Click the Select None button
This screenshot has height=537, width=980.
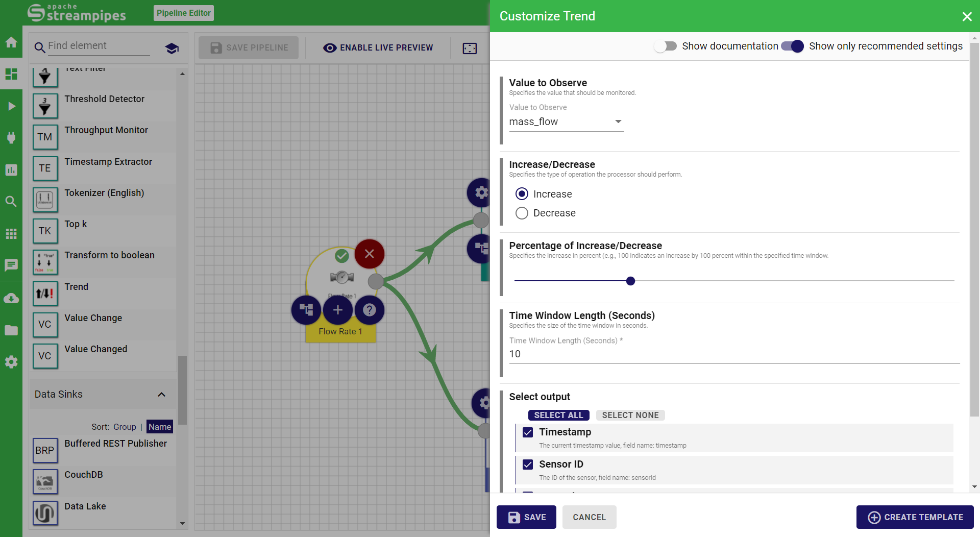630,416
